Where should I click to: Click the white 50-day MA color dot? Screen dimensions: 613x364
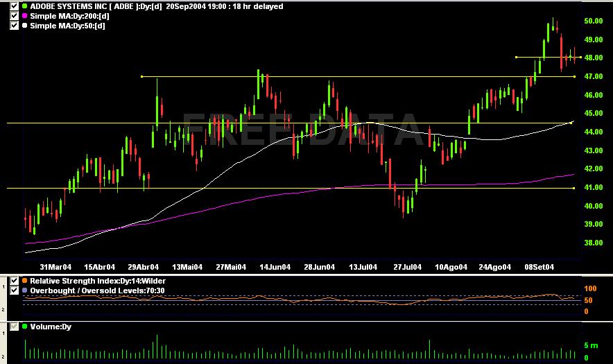point(25,26)
